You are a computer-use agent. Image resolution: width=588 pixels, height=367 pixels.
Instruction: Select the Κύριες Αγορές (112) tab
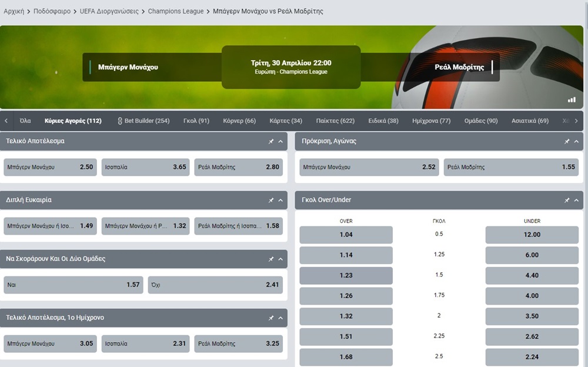click(x=73, y=121)
